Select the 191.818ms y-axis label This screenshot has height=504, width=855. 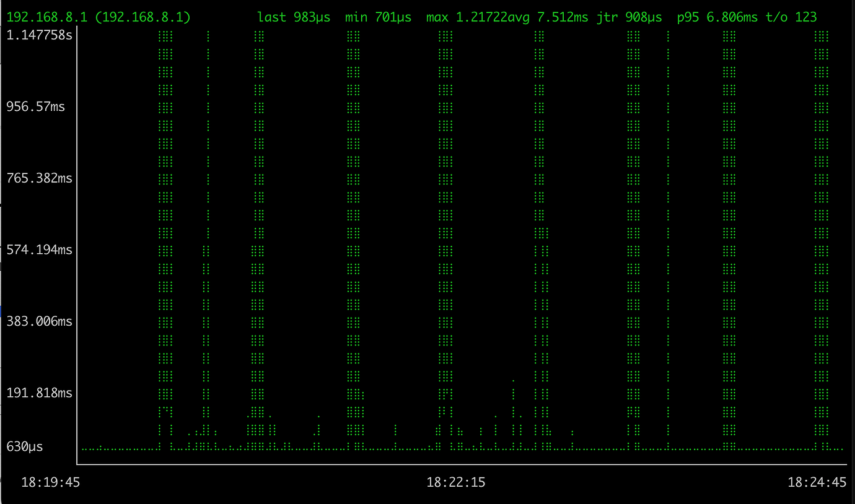point(40,393)
